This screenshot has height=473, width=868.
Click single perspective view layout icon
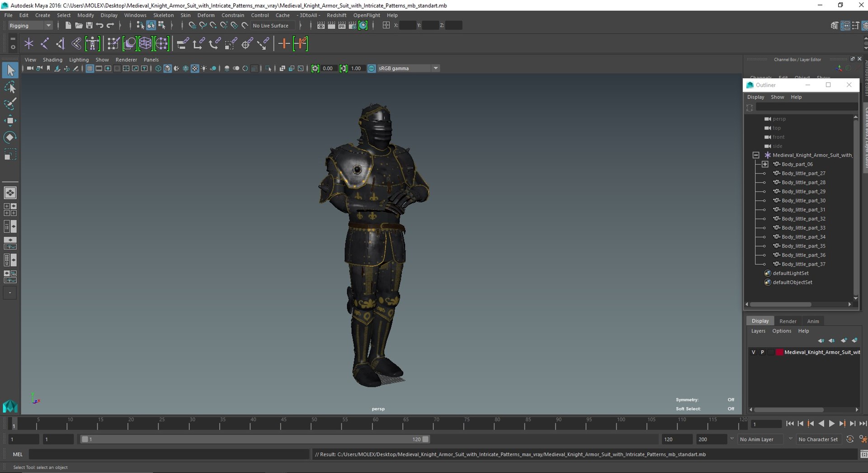[x=10, y=193]
